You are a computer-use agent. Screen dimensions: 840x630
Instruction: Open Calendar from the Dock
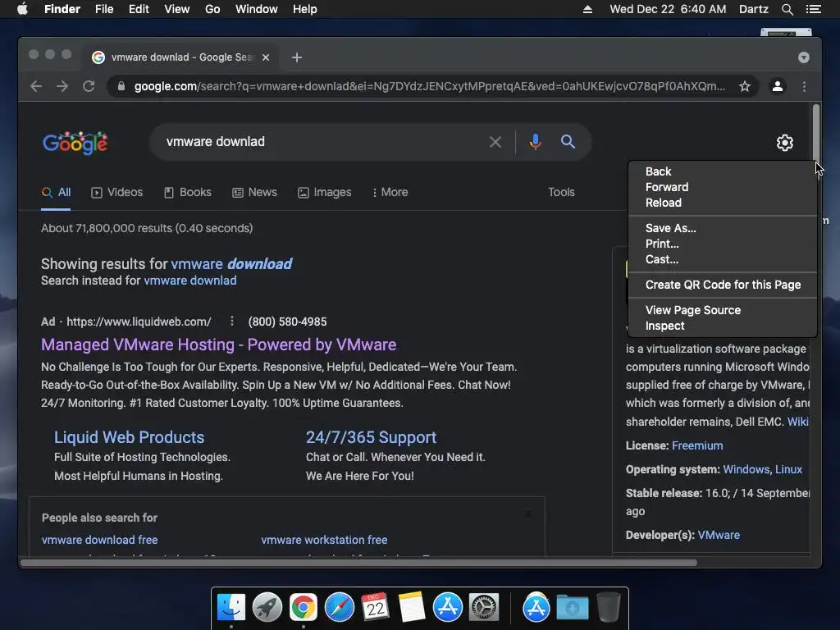click(375, 608)
